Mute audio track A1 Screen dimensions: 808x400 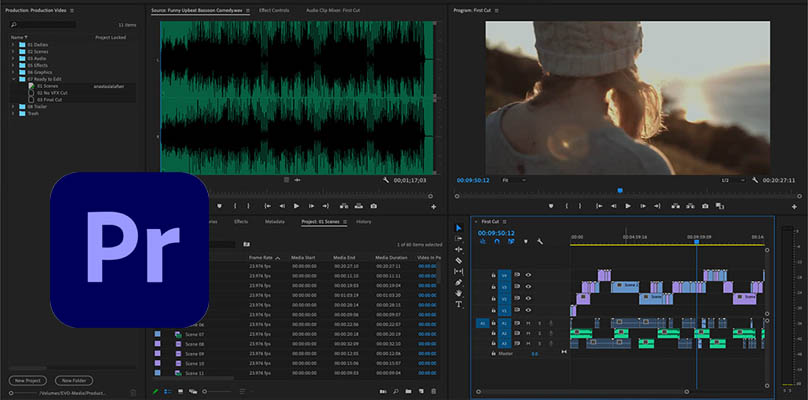click(530, 323)
